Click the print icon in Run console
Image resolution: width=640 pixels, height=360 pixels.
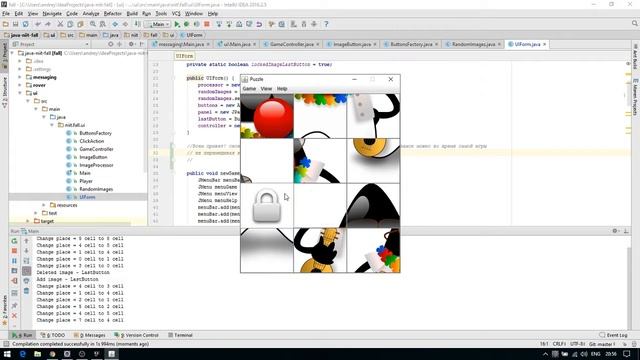tap(27, 281)
